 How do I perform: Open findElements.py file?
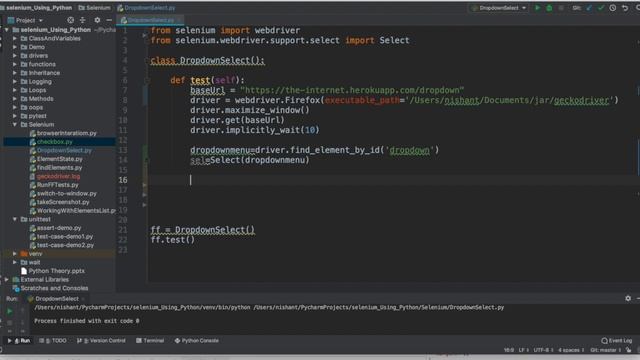pyautogui.click(x=59, y=167)
